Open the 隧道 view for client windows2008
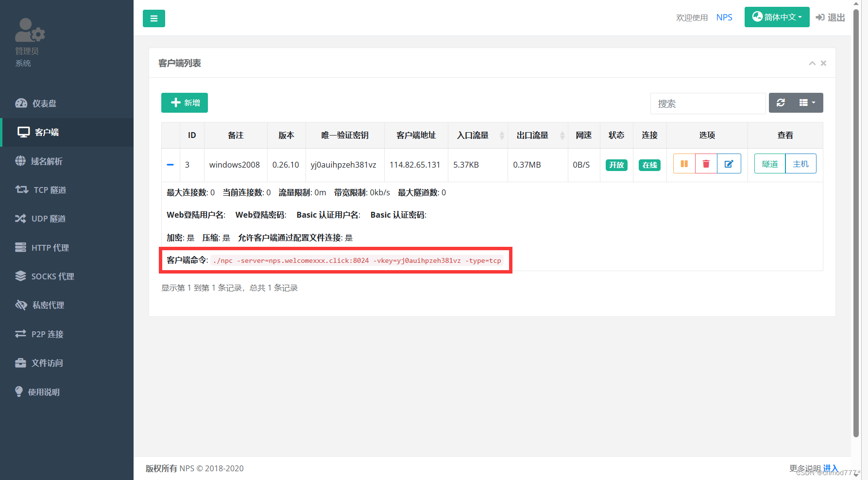This screenshot has width=868, height=480. (769, 164)
